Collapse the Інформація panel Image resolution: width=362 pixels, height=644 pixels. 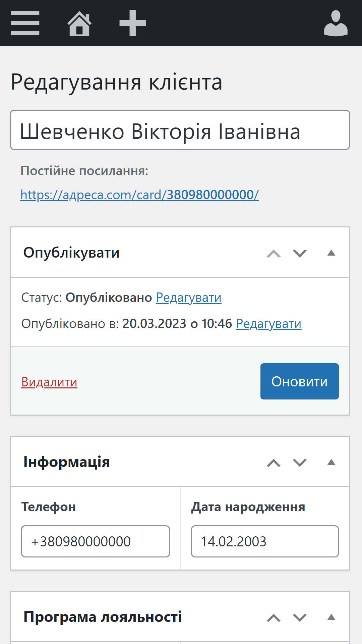331,462
